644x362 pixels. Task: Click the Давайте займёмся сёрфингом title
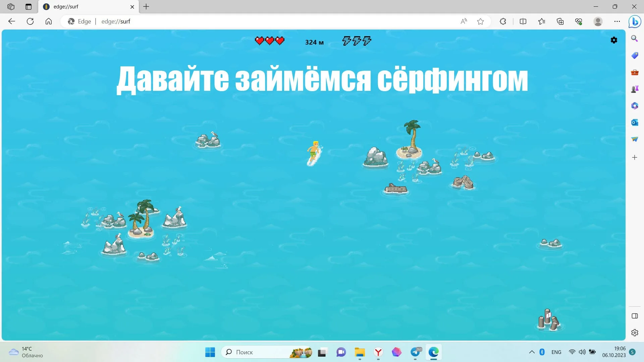(322, 79)
